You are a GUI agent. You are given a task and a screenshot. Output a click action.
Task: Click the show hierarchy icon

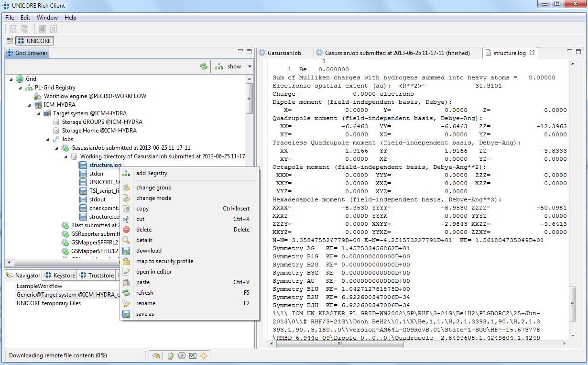point(219,66)
